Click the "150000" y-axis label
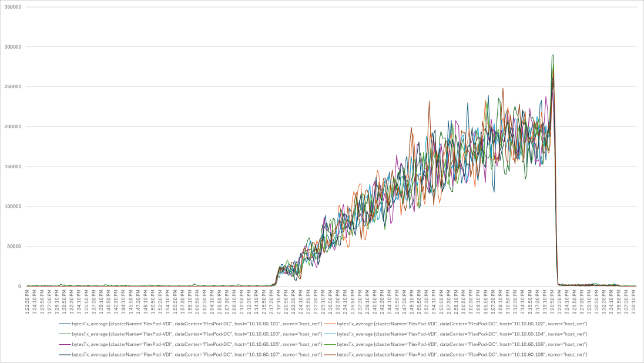 [13, 166]
